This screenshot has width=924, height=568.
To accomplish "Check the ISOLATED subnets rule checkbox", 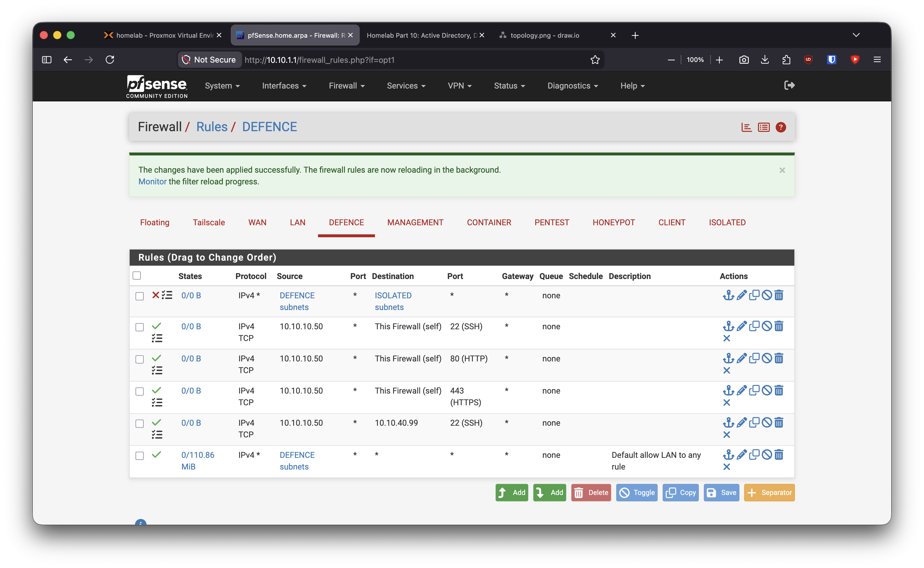I will (139, 296).
